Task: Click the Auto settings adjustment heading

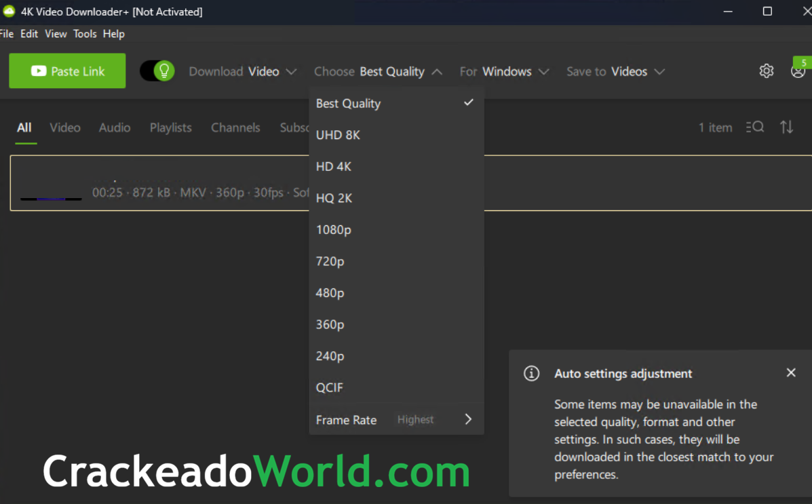Action: 623,374
